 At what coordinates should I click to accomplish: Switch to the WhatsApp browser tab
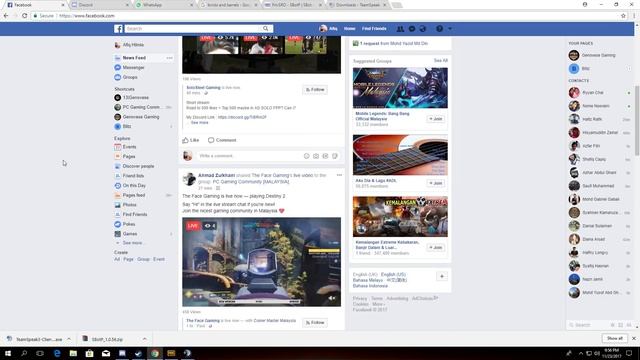pos(163,5)
